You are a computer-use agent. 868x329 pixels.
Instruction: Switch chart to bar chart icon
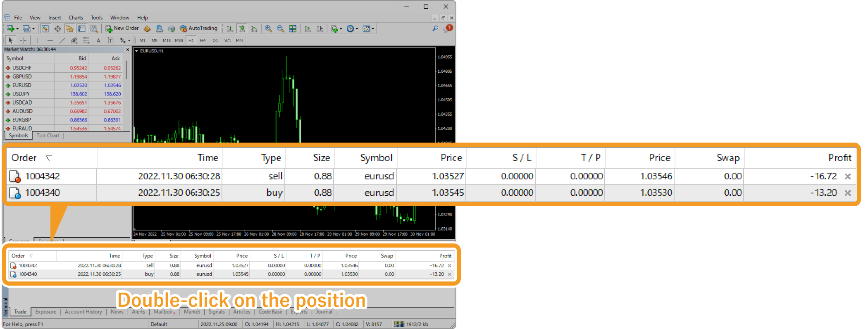click(230, 29)
